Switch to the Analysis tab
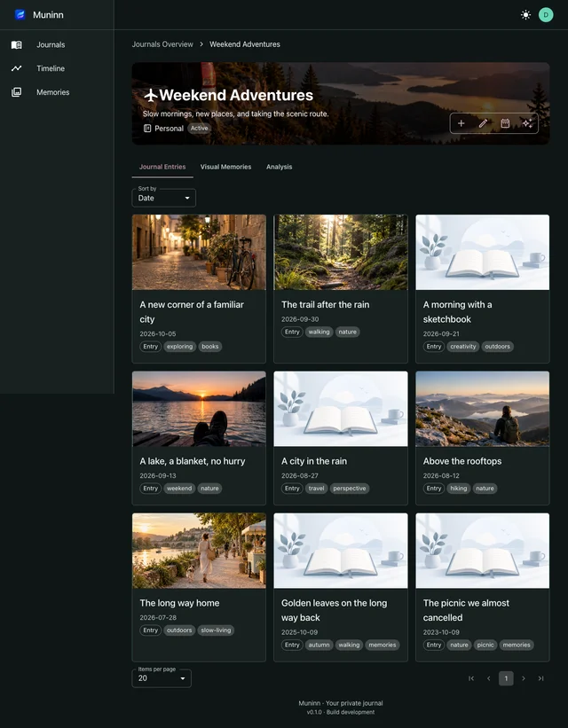The width and height of the screenshot is (568, 728). pos(279,167)
